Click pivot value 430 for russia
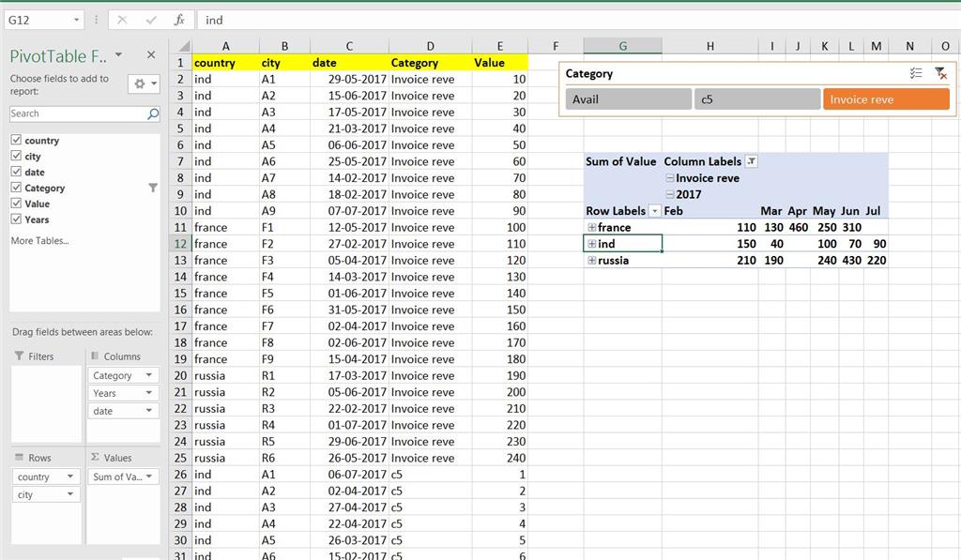This screenshot has width=961, height=560. point(850,261)
